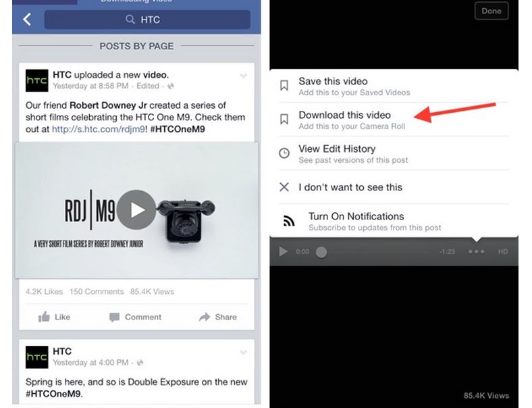Viewport: 532px width, 408px height.
Task: Like the HTC video post
Action: [54, 317]
